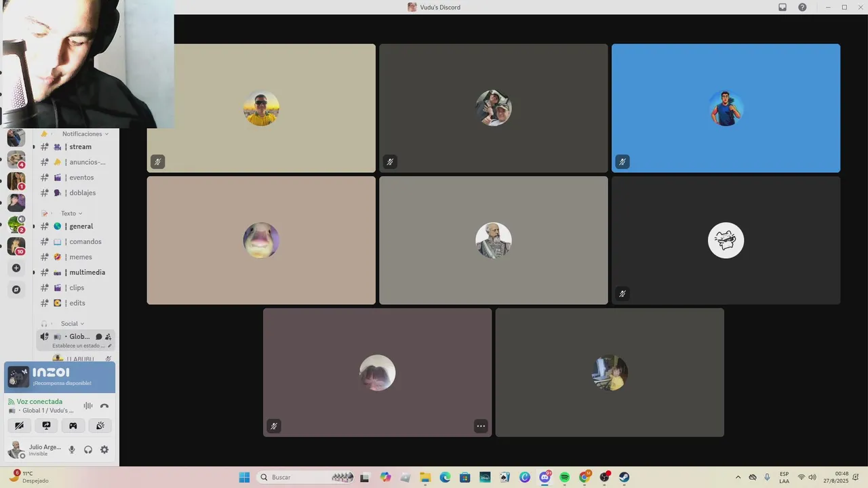Open the weather widget 11°C Despejado

point(28,477)
